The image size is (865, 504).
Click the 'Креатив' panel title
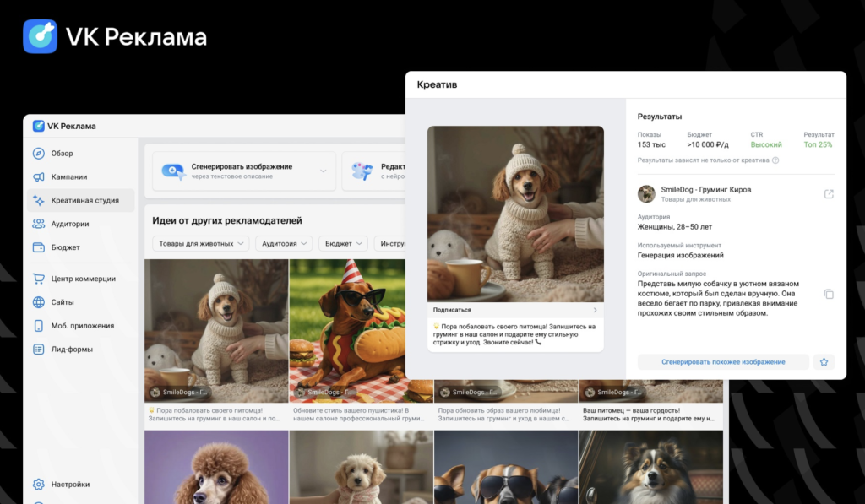437,84
